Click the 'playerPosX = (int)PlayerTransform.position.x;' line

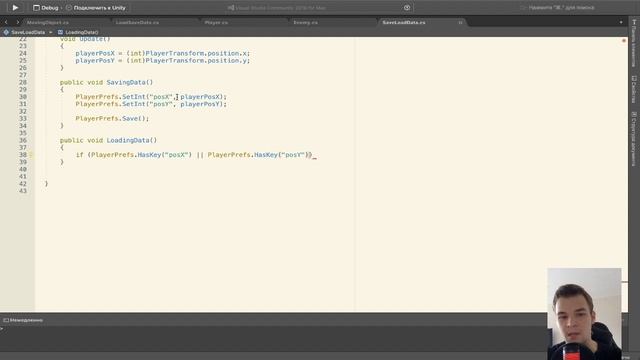(162, 53)
